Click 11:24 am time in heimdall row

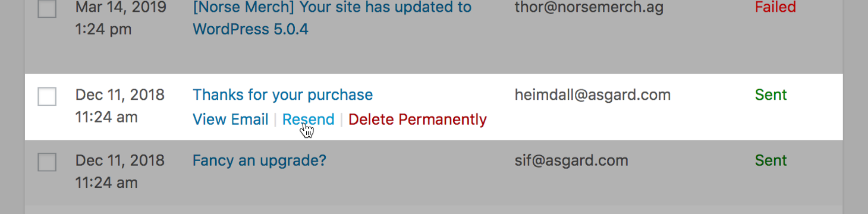point(106,117)
